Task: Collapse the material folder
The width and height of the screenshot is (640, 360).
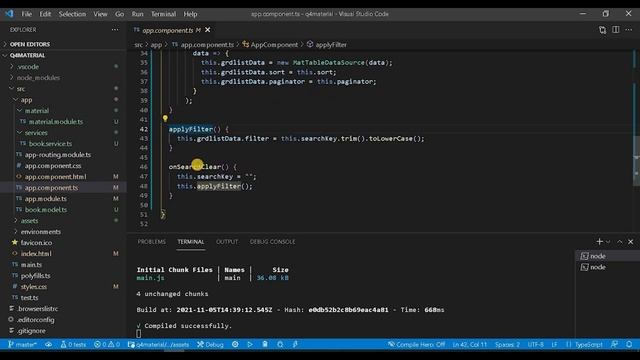Action: 63,111
